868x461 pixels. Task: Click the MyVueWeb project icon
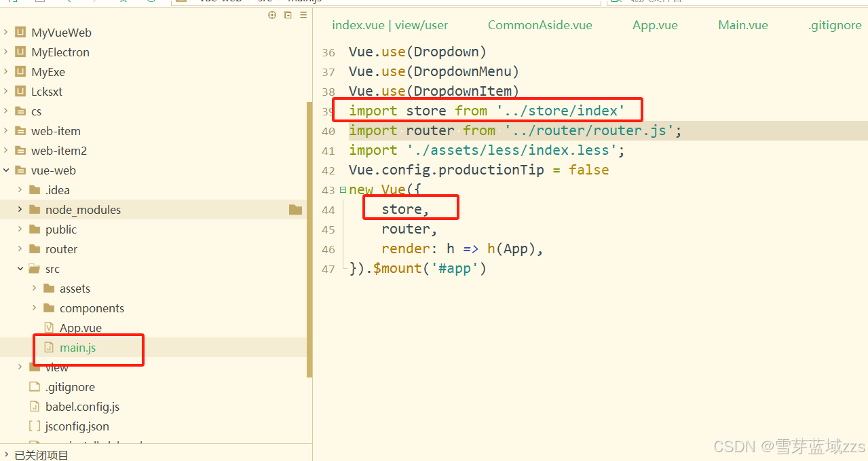(x=20, y=33)
